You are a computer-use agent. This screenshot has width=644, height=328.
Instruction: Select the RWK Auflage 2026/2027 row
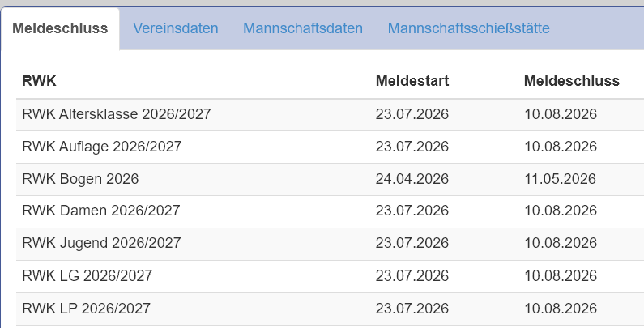pos(331,147)
